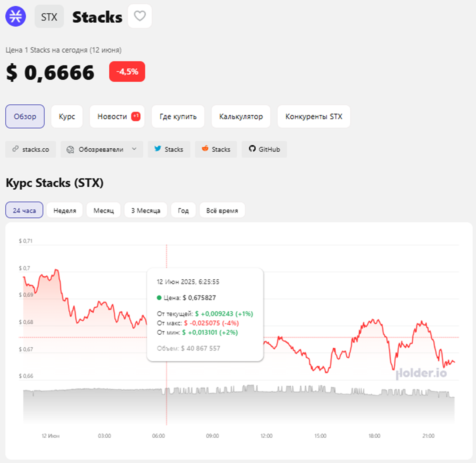Select the Всё время chart range
The width and height of the screenshot is (476, 463).
coord(222,210)
